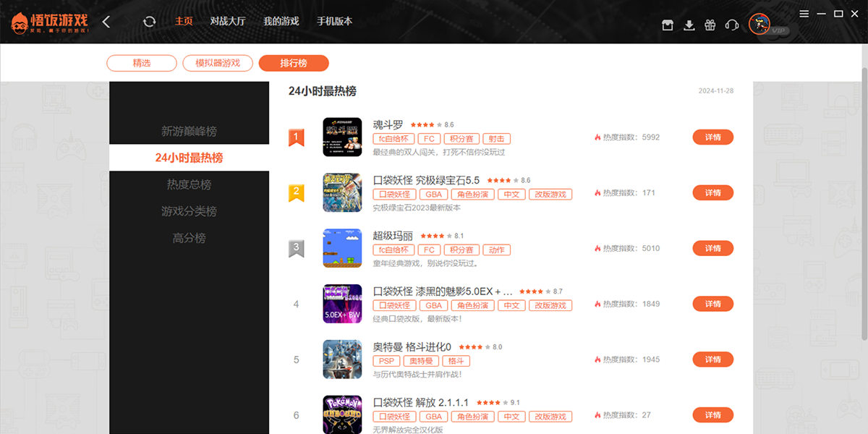Open the store icon in top bar
The width and height of the screenshot is (868, 434).
tap(668, 25)
